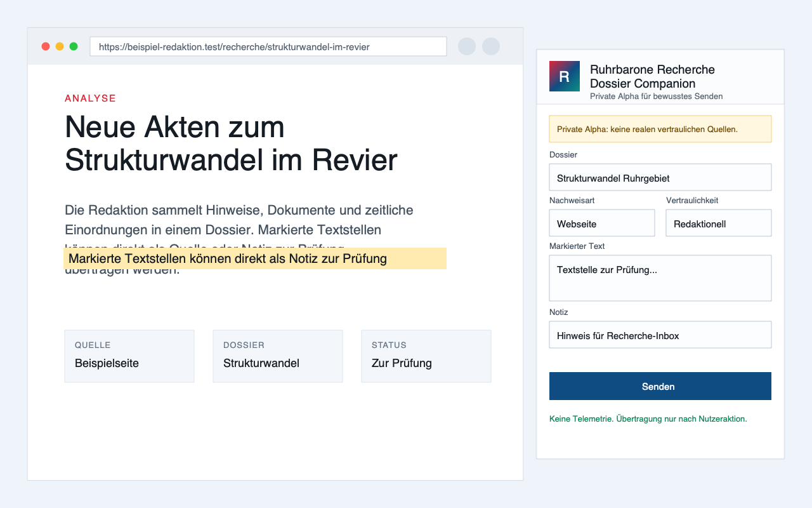
Task: Open the Vertraulichkeit dropdown showing Redaktionell
Action: coord(719,223)
